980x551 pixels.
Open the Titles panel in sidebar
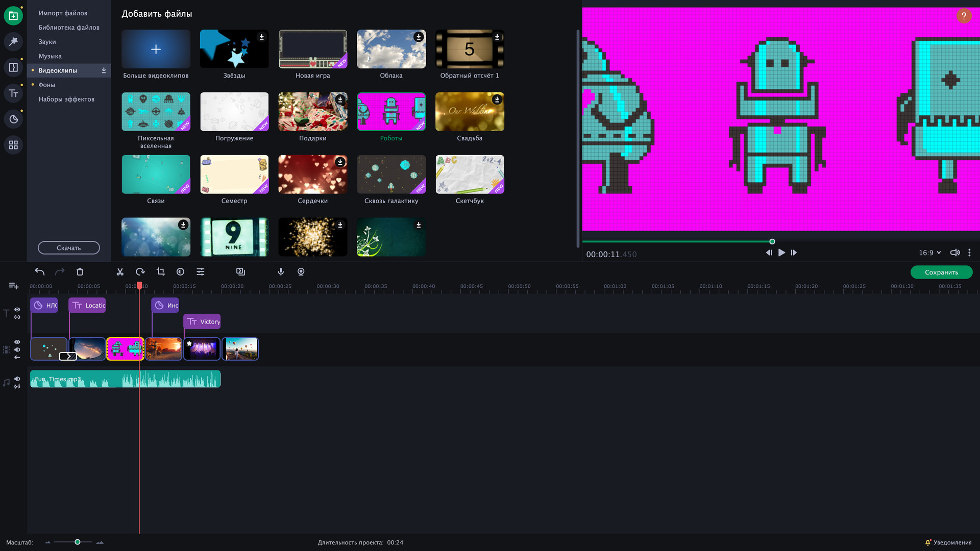[13, 93]
